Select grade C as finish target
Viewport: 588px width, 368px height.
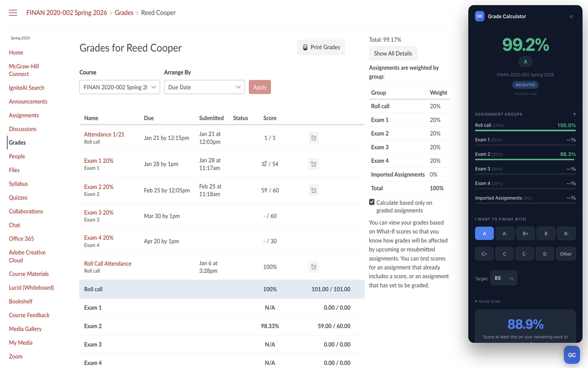coord(505,254)
